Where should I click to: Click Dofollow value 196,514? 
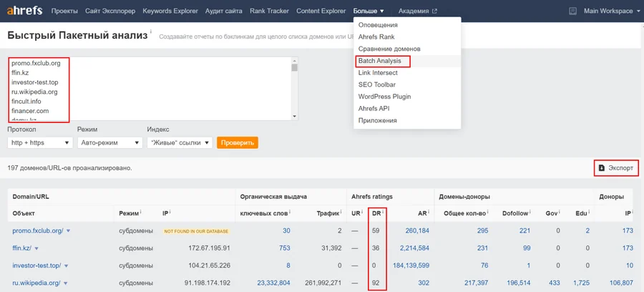point(519,283)
